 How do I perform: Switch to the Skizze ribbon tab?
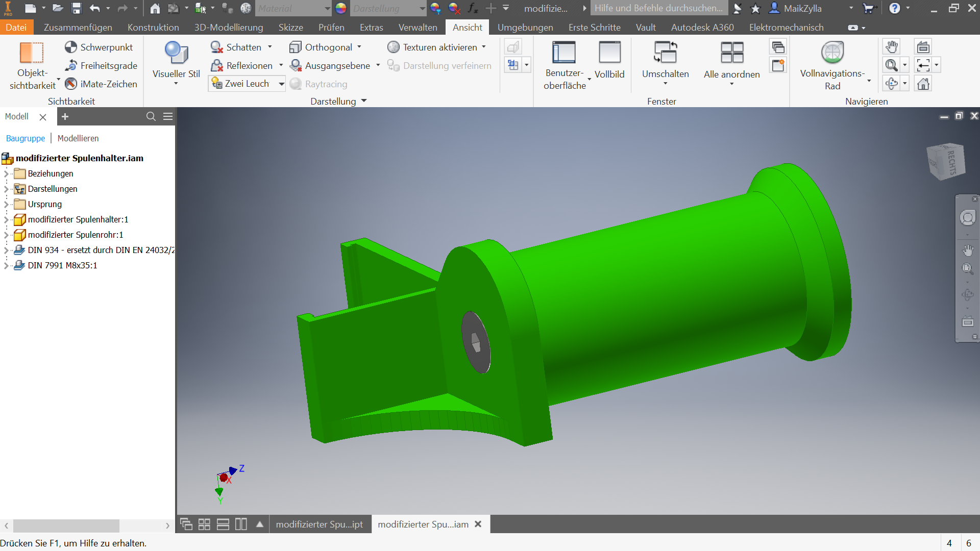[291, 27]
